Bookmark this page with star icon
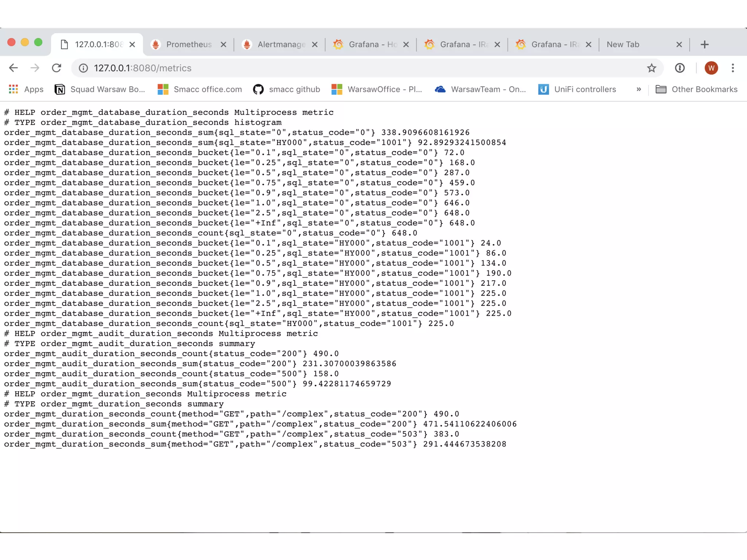747x560 pixels. pyautogui.click(x=651, y=68)
